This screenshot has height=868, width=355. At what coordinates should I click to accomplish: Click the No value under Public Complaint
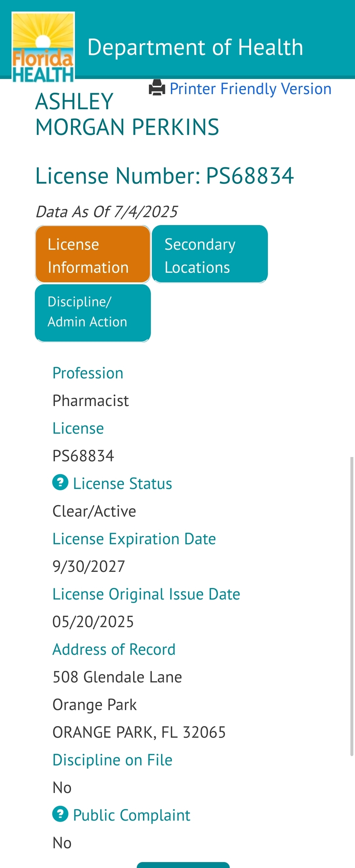point(62,843)
